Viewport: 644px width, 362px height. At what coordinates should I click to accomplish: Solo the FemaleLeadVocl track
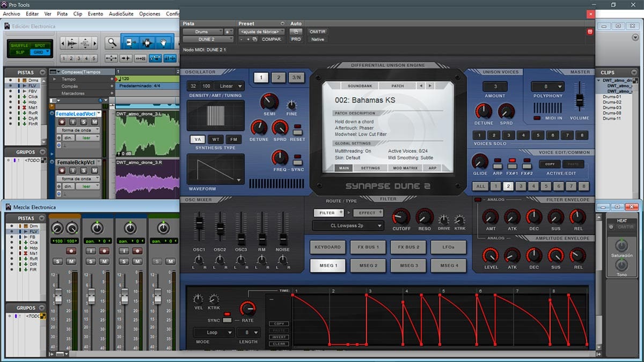pyautogui.click(x=85, y=122)
